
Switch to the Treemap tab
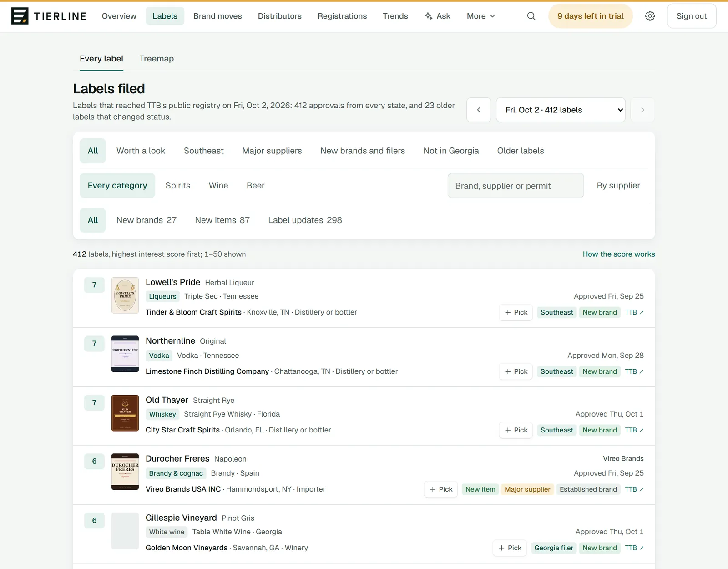(157, 59)
